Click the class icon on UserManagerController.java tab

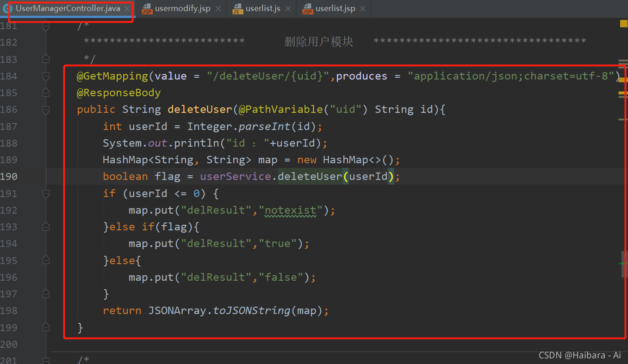(x=7, y=9)
